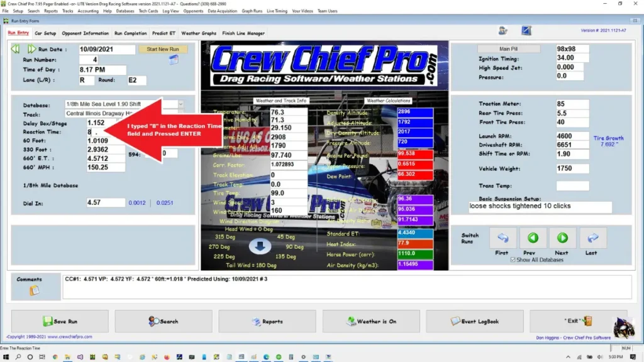This screenshot has height=362, width=644.
Task: Click the green double-right arrow beside Run Date
Action: coord(31,49)
